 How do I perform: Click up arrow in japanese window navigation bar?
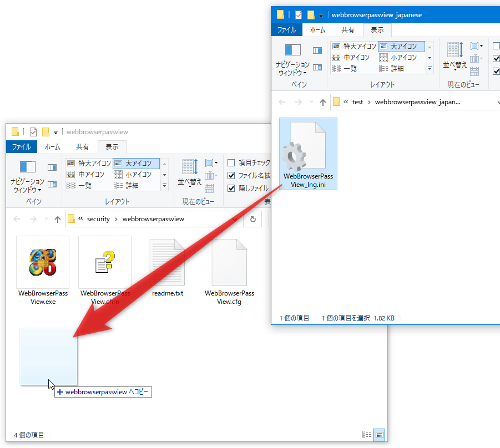tap(323, 102)
